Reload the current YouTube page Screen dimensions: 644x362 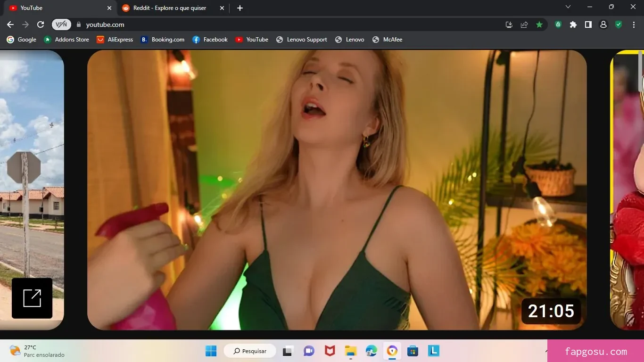(x=41, y=25)
